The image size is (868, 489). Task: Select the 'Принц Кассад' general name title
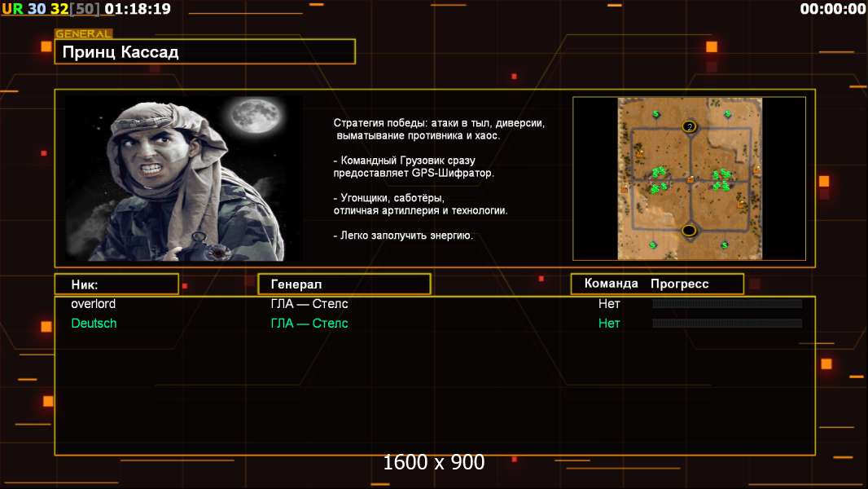121,52
